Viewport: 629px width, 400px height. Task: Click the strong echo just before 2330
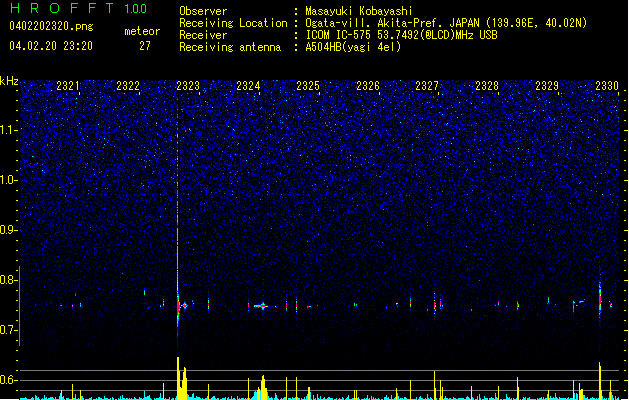pos(600,299)
